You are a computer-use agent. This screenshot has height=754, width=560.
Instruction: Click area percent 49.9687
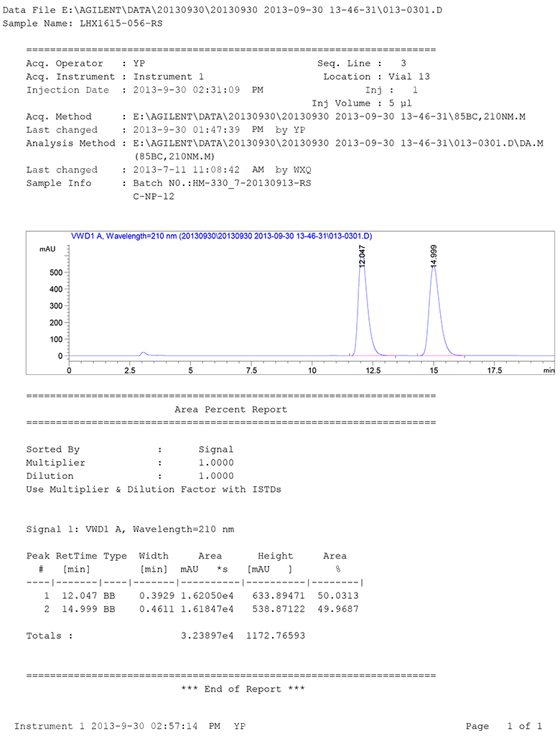click(338, 609)
